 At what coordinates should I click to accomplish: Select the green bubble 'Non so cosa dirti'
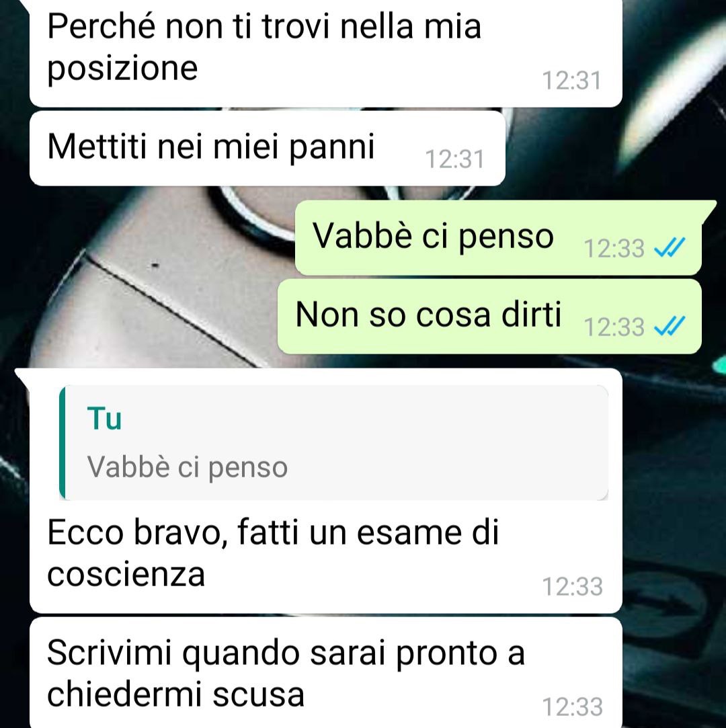tap(489, 317)
